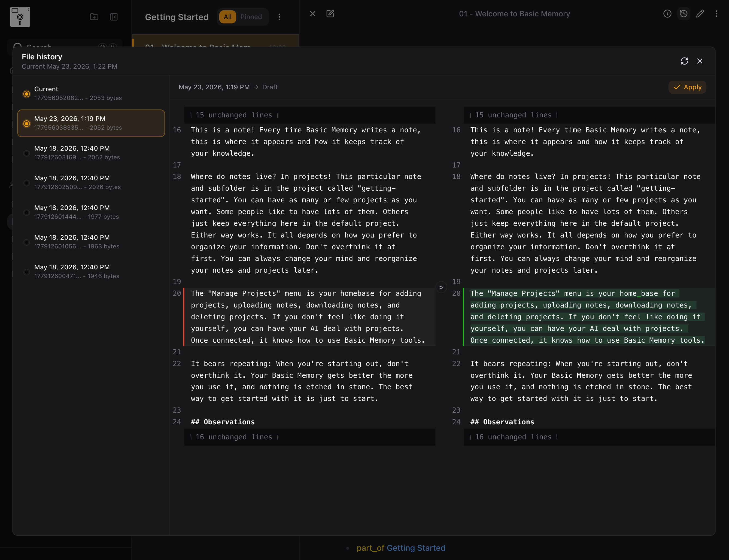The width and height of the screenshot is (729, 560).
Task: Click the refresh file history icon
Action: pyautogui.click(x=684, y=61)
